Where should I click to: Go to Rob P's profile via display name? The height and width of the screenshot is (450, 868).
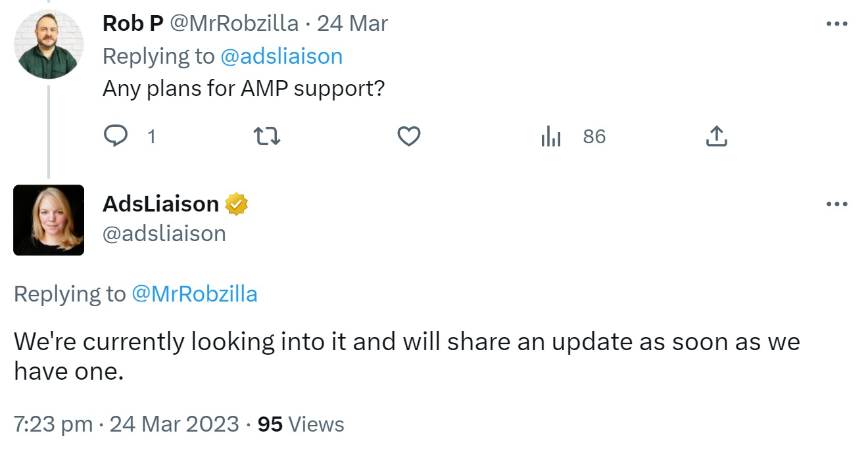[x=133, y=24]
